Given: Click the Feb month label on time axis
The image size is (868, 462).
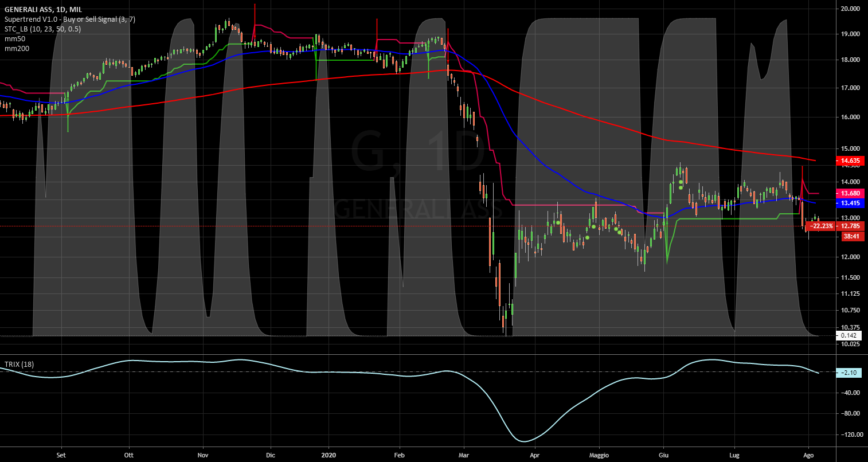Looking at the screenshot, I should click(400, 455).
